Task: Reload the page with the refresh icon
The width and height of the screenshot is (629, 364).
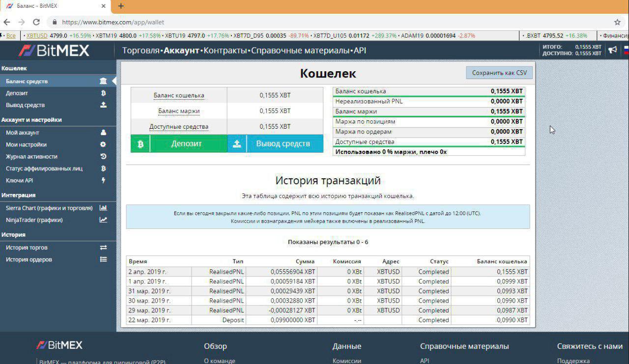Action: tap(36, 22)
